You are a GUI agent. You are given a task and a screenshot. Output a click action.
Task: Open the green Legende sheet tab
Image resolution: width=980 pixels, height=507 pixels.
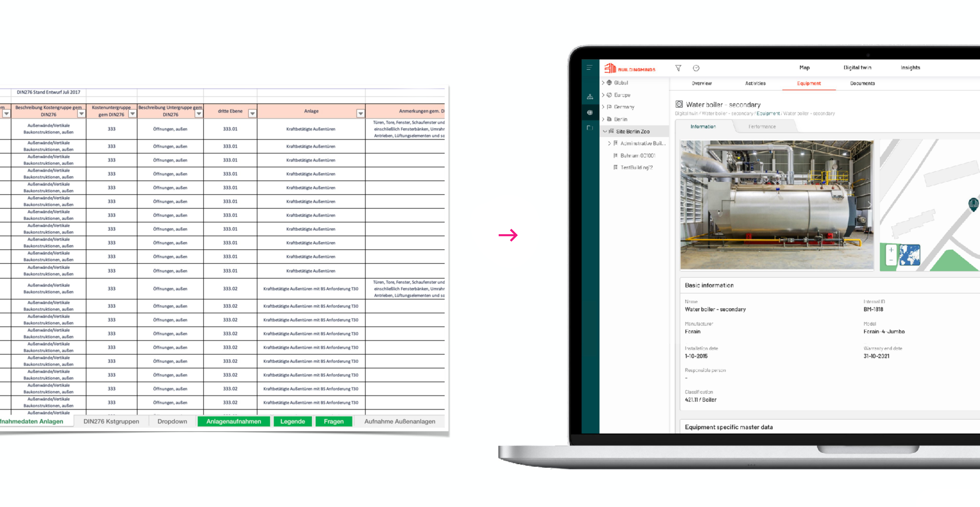[x=292, y=421]
